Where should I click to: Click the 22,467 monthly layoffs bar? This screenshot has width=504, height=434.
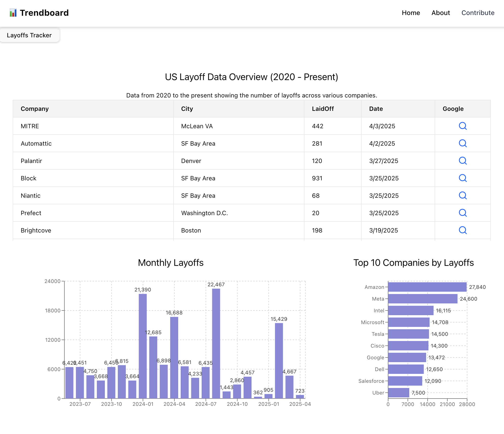coord(216,343)
